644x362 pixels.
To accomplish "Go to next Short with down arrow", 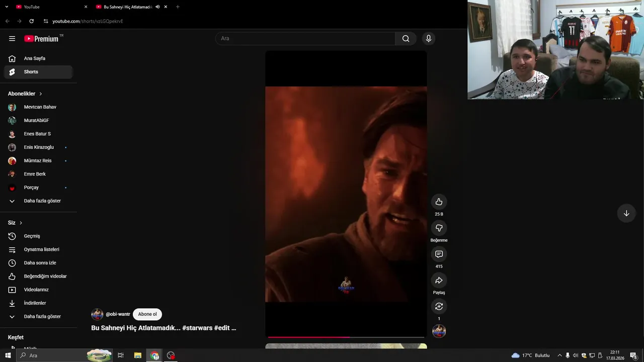I will [x=626, y=213].
